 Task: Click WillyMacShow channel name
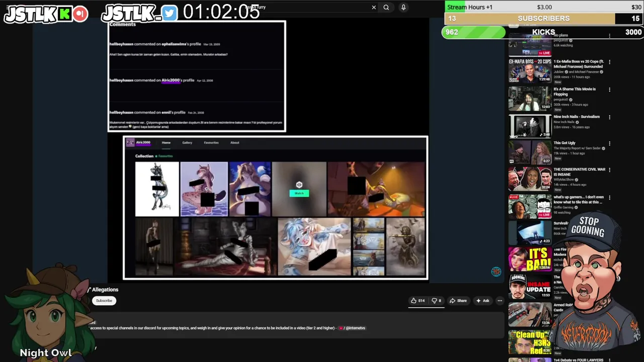[563, 179]
